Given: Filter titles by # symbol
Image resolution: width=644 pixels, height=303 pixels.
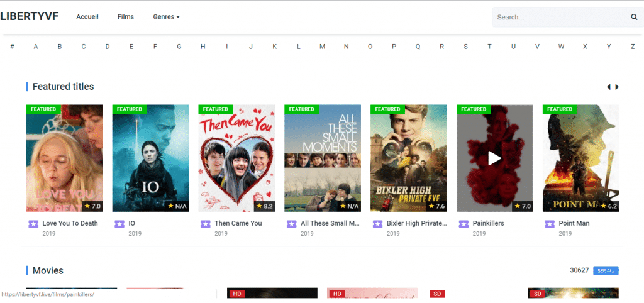Looking at the screenshot, I should (x=13, y=47).
